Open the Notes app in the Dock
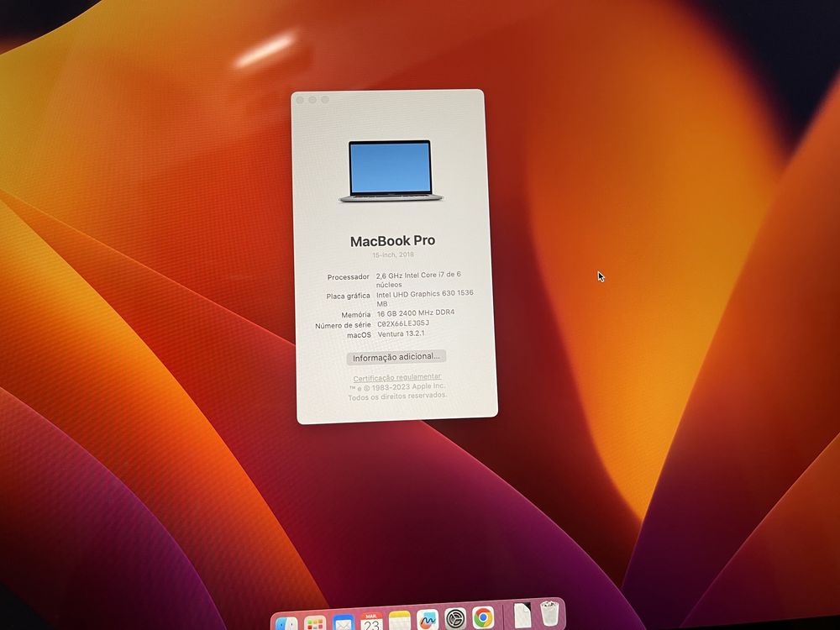This screenshot has height=630, width=840. click(399, 620)
